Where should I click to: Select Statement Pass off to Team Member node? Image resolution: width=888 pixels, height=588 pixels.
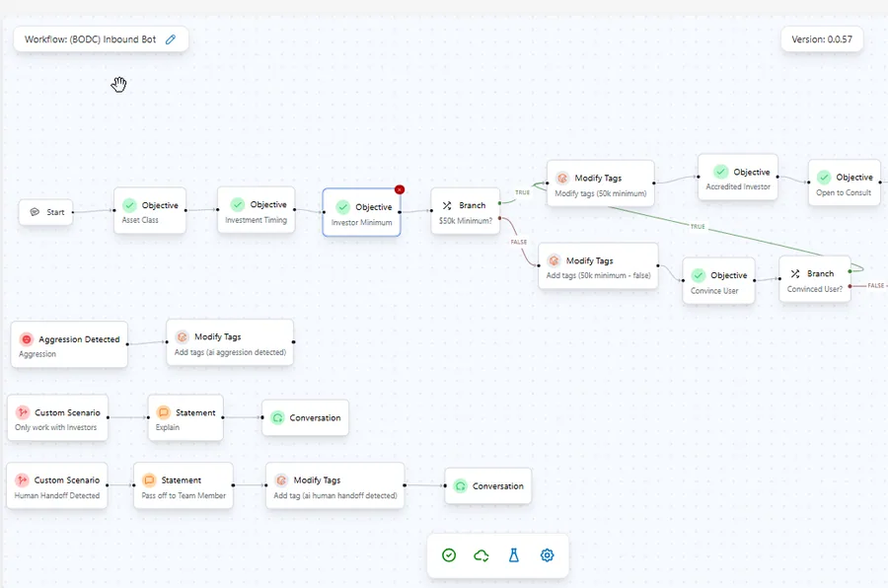tap(184, 486)
